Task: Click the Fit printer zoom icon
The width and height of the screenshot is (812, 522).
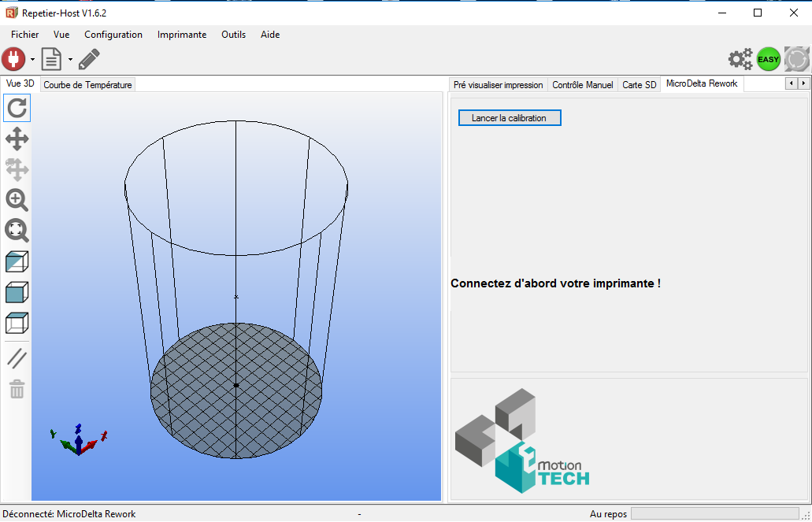Action: click(x=17, y=231)
